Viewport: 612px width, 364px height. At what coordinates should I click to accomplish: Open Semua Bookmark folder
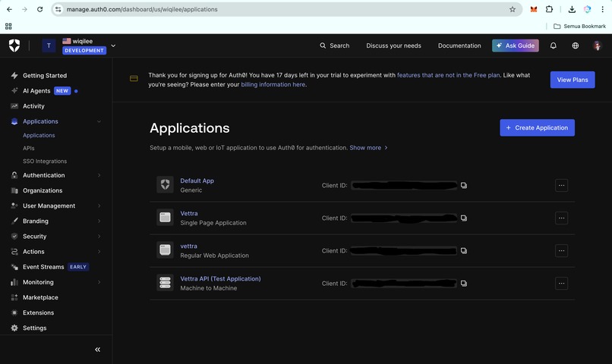click(579, 26)
